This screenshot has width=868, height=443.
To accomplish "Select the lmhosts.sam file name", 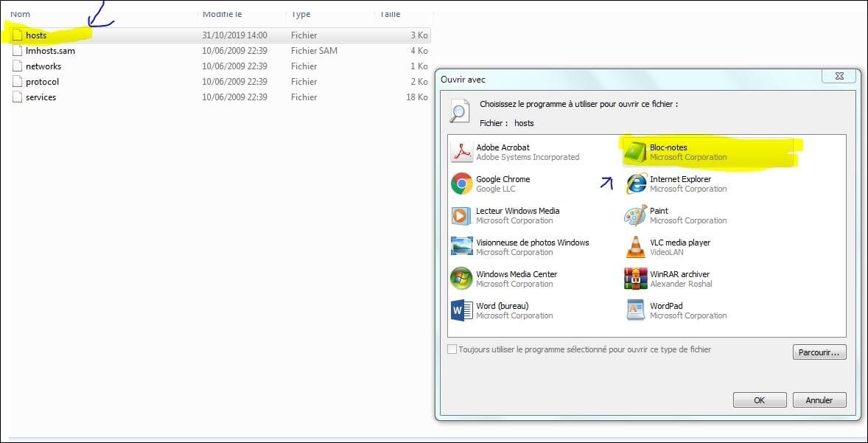I will (50, 50).
